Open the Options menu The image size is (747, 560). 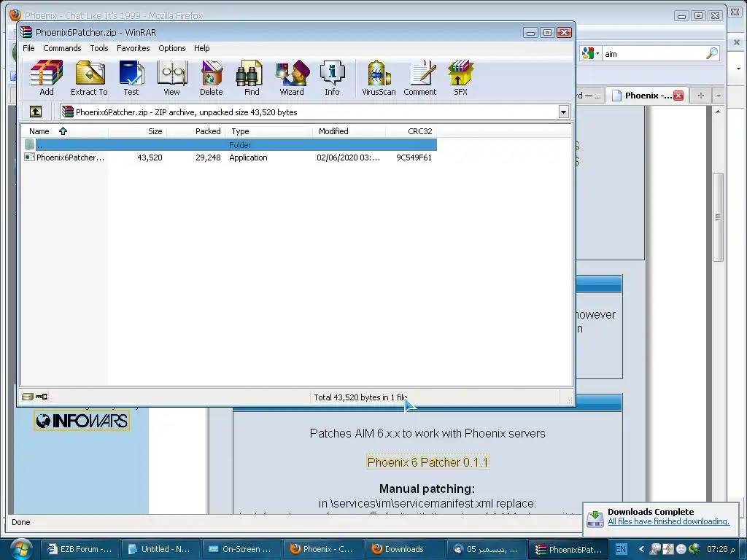tap(172, 48)
